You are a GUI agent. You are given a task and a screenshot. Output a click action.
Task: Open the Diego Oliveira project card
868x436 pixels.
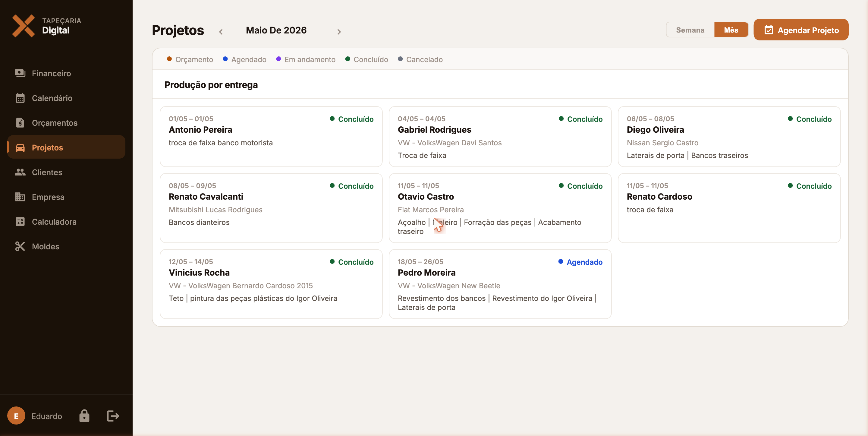coord(729,137)
